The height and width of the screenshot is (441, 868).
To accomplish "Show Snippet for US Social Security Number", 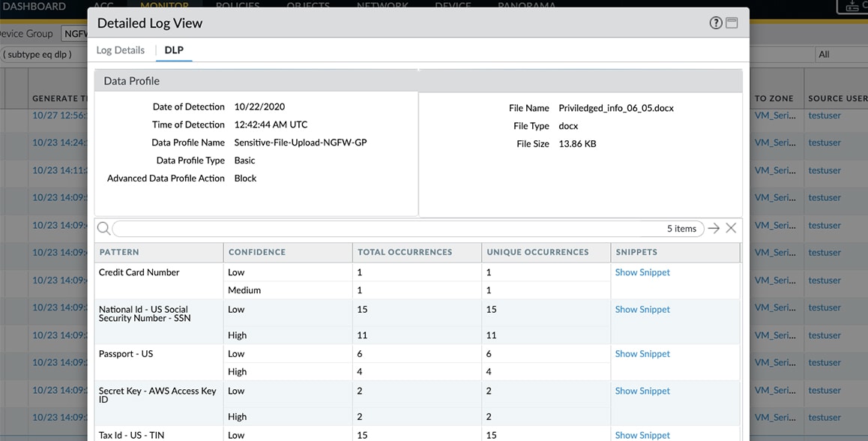I will tap(642, 309).
